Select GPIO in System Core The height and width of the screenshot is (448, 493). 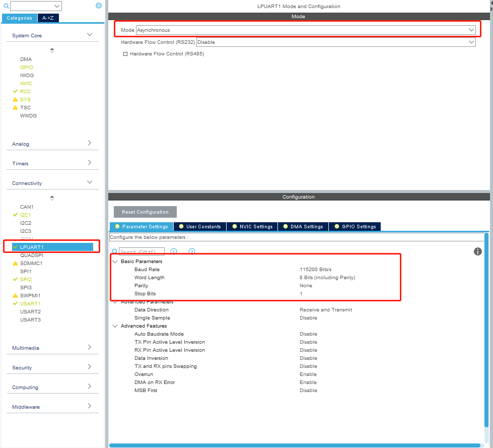(x=26, y=68)
